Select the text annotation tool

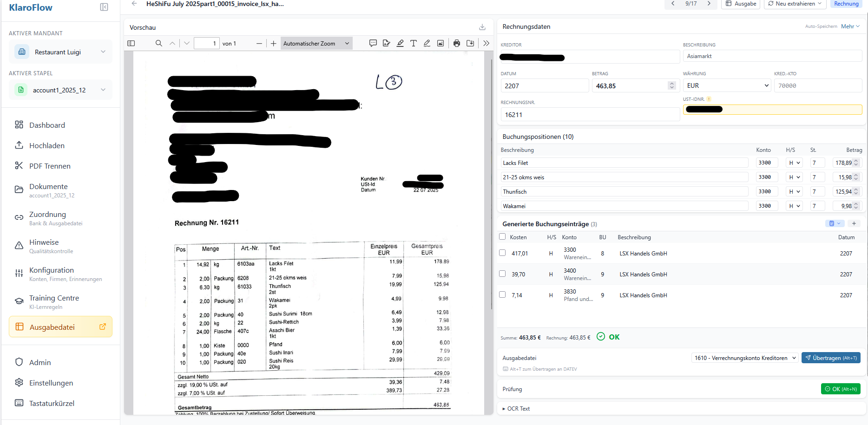(x=414, y=43)
